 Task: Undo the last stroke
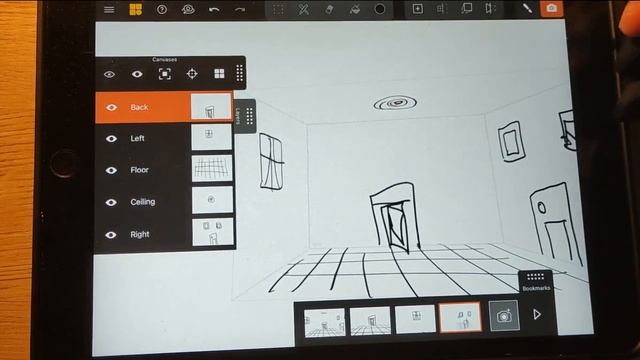click(214, 9)
